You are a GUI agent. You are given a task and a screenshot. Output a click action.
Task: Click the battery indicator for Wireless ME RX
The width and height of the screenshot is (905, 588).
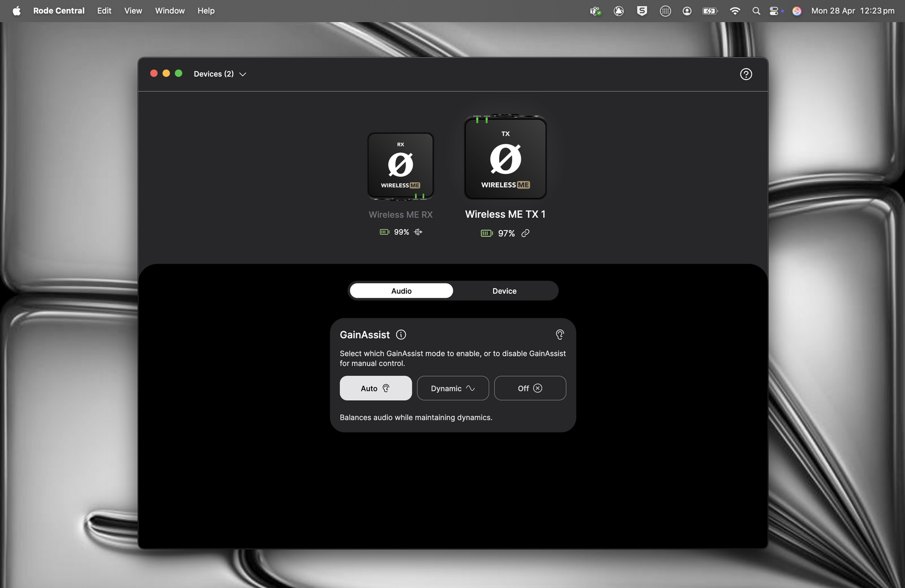384,232
